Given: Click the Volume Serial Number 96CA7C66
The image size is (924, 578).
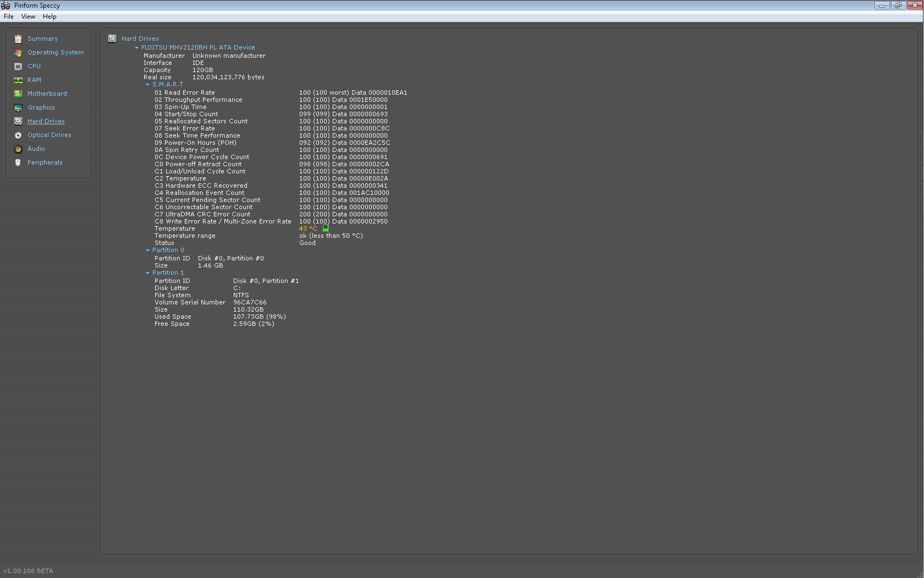Looking at the screenshot, I should [250, 302].
